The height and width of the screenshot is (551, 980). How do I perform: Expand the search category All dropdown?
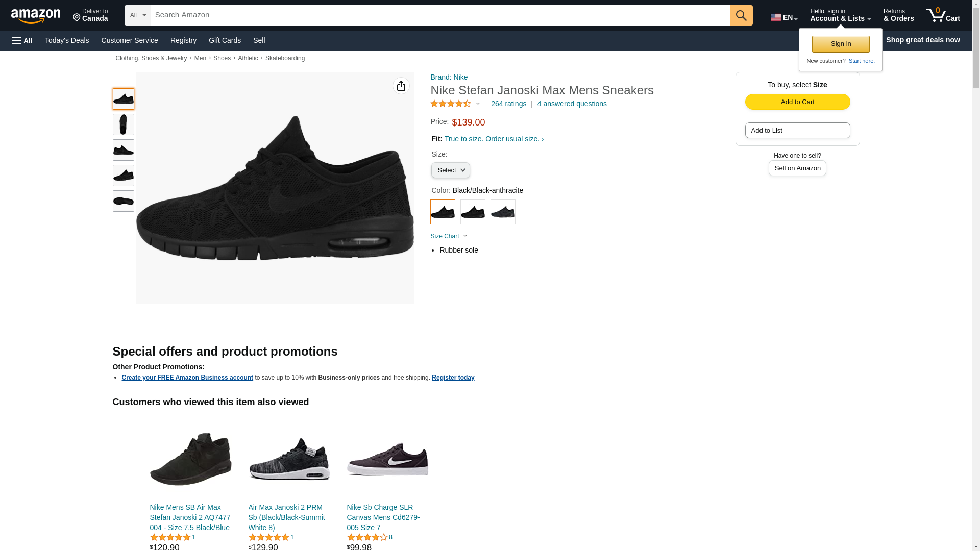[137, 15]
